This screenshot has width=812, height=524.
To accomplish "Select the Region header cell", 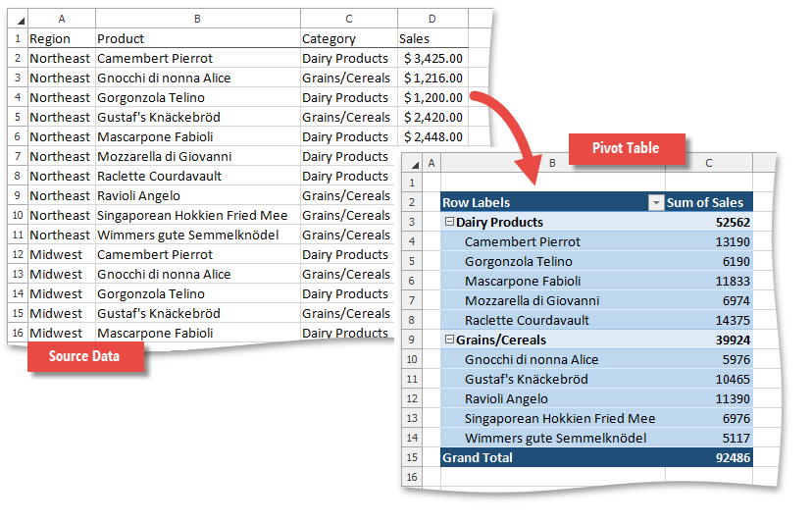I will point(62,38).
